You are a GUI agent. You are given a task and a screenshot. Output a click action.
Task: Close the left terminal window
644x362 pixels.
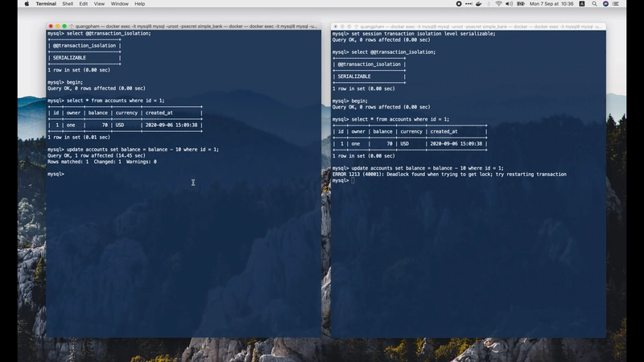coord(51,27)
